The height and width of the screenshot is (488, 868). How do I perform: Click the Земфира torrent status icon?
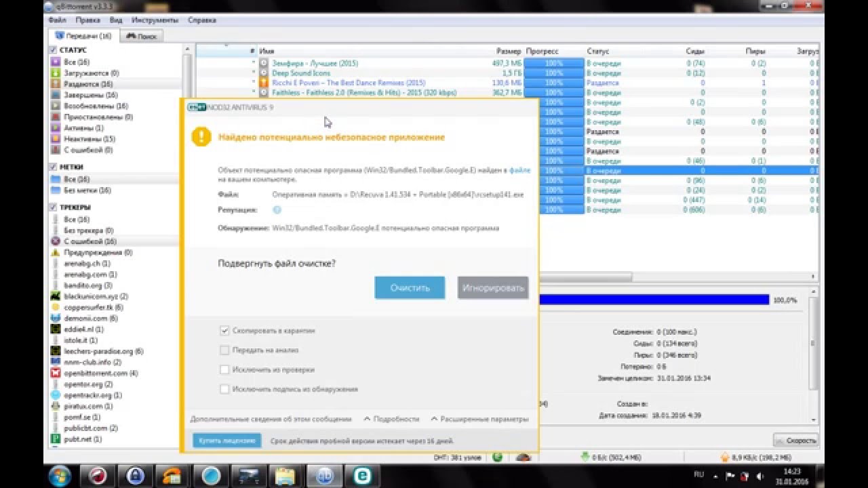click(x=264, y=63)
